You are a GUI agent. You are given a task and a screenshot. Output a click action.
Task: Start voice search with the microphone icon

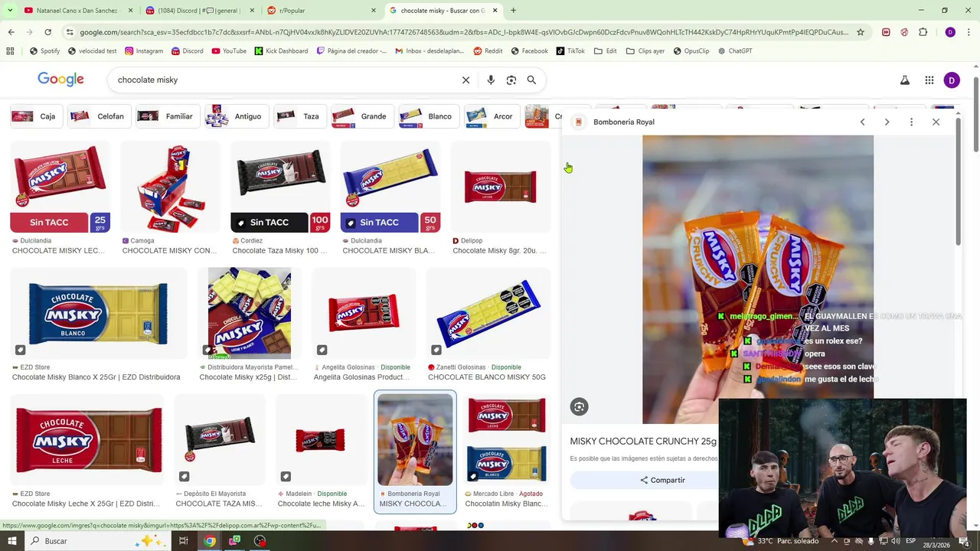[x=491, y=80]
